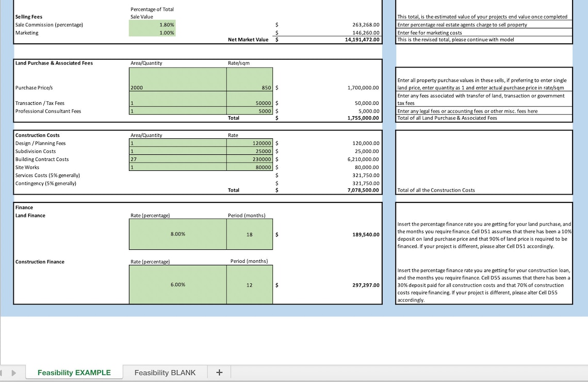Select Construction Finance rate 6.00% cell
Image resolution: width=588 pixels, height=382 pixels.
point(178,284)
